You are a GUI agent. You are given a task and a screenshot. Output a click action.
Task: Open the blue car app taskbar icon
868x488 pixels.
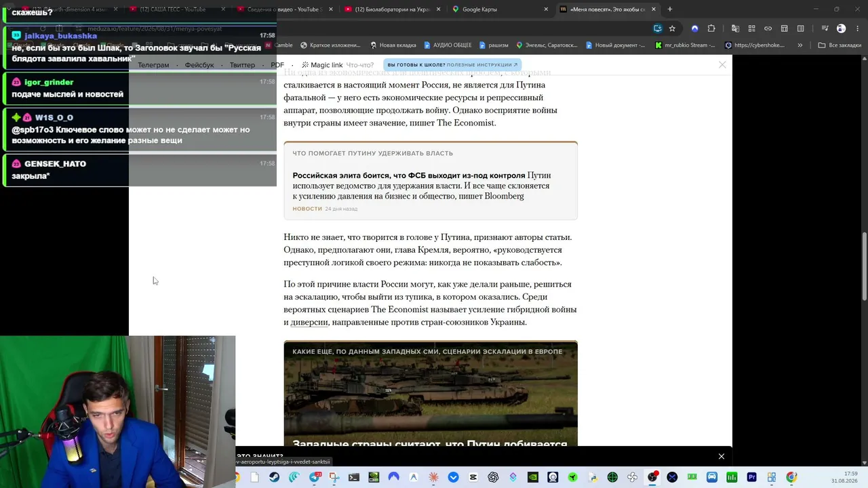[712, 477]
